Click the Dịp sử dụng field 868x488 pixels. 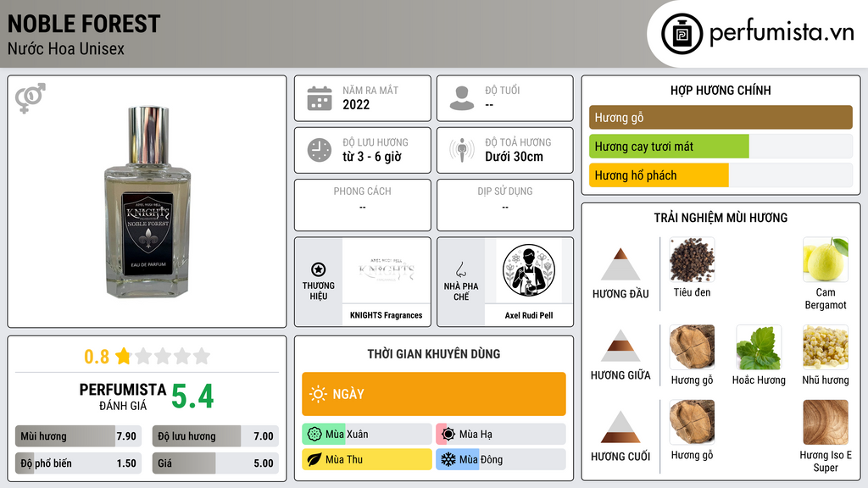tap(505, 205)
